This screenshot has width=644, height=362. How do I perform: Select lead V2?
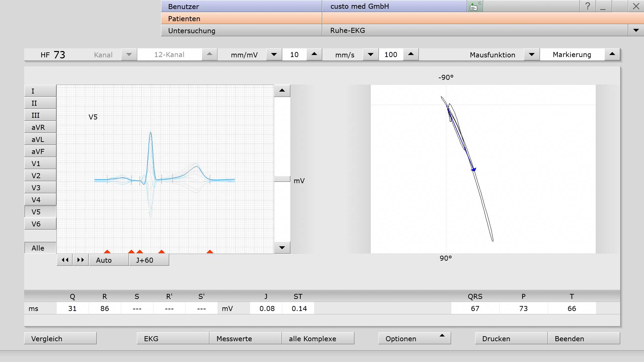[40, 175]
